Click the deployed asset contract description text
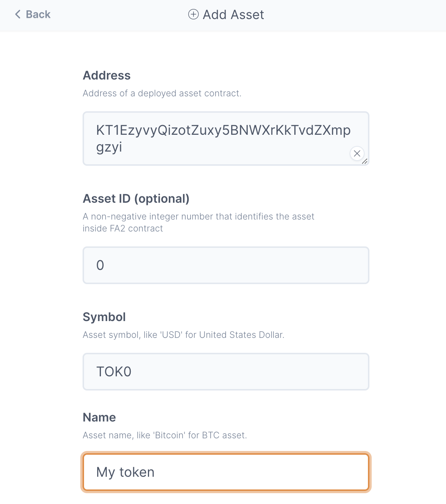446x504 pixels. click(x=162, y=93)
